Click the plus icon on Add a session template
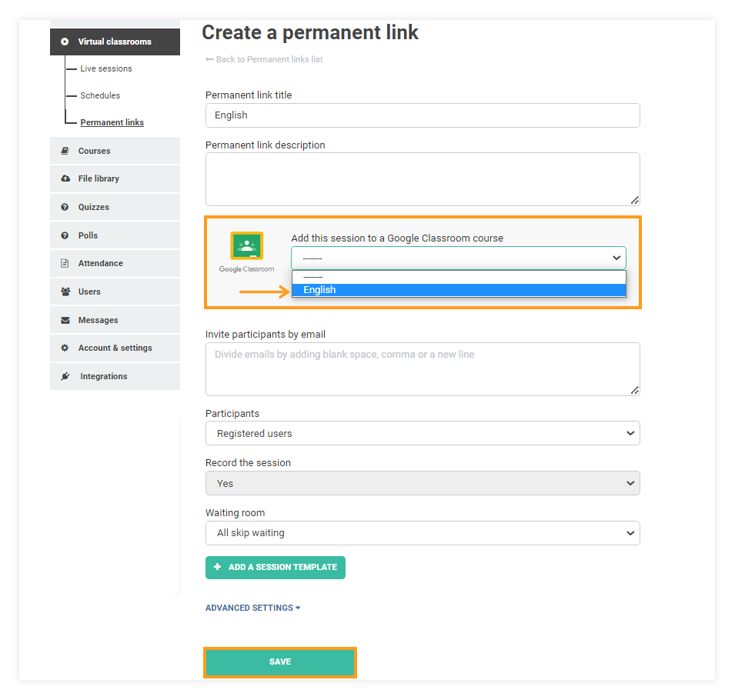Viewport: 735px width, 700px height. [217, 567]
